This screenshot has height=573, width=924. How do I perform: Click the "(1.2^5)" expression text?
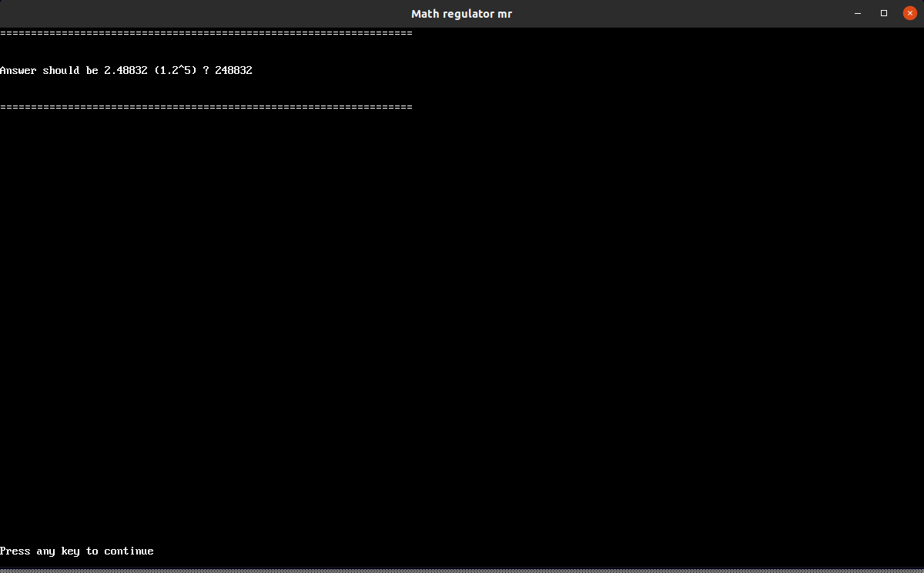[x=175, y=70]
